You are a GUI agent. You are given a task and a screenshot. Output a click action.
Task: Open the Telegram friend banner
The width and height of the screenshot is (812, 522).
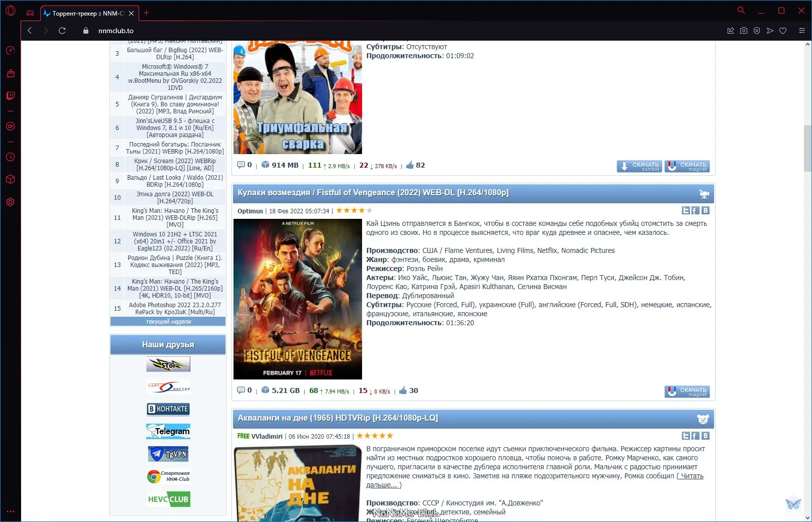click(x=168, y=432)
